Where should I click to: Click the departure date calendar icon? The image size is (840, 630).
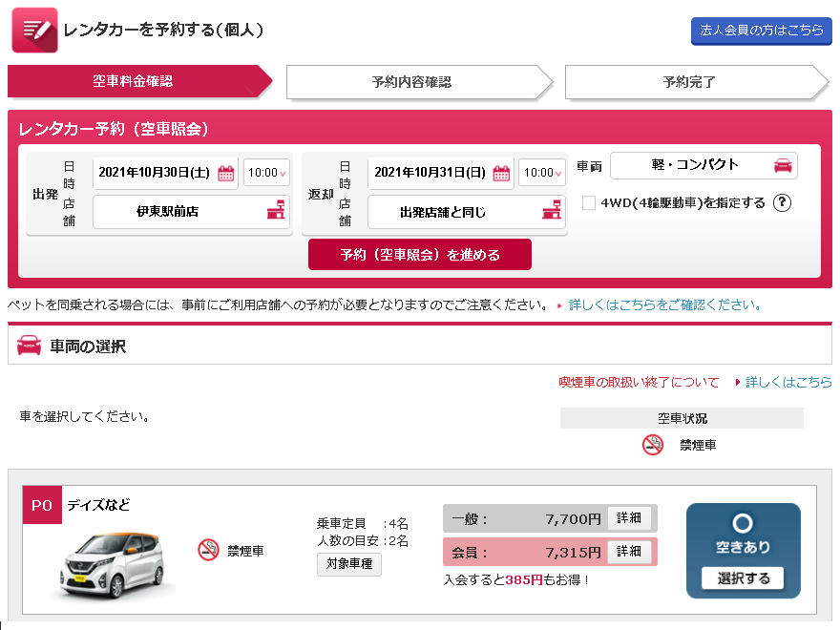click(226, 173)
